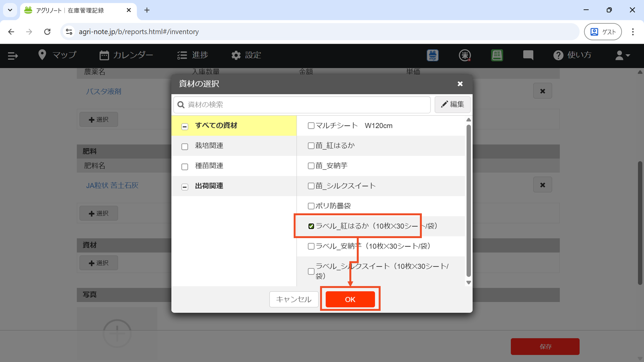The height and width of the screenshot is (362, 644).
Task: Check the ラベル_シルクスイート label item
Action: 311,271
